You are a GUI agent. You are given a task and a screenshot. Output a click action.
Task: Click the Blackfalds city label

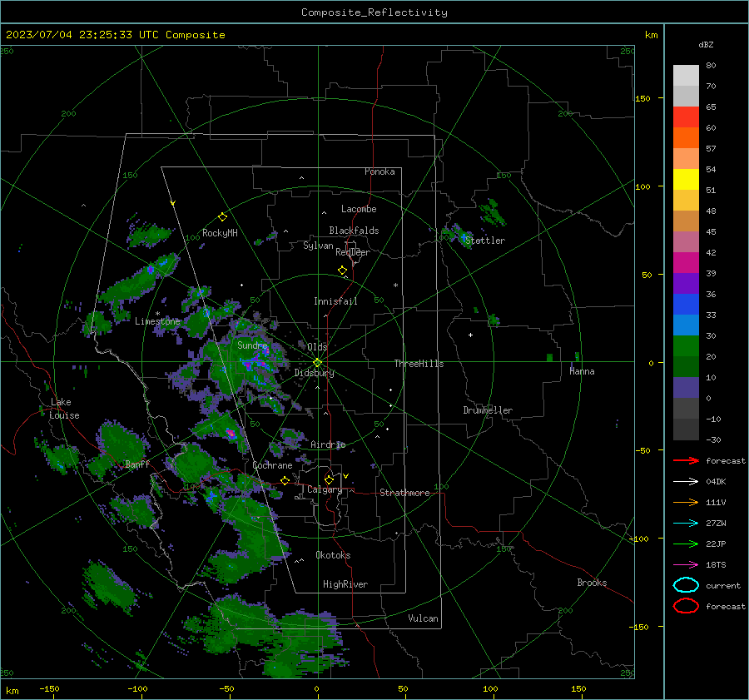354,231
